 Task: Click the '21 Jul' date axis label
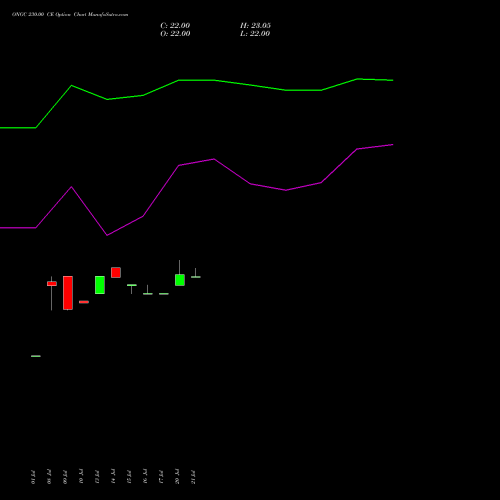coord(193,477)
